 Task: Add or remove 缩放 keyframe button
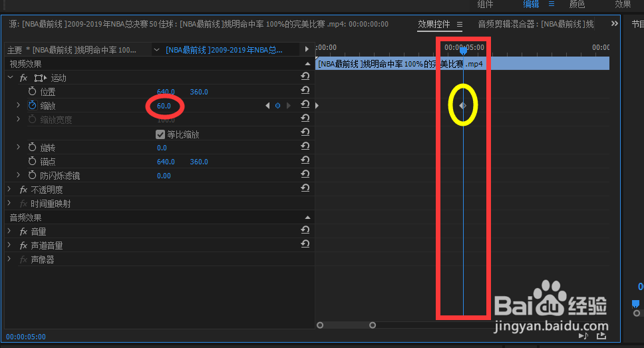[x=277, y=106]
